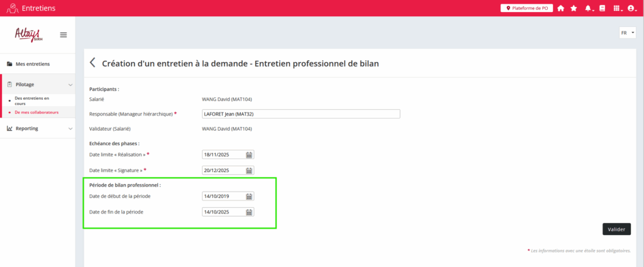644x267 pixels.
Task: Click the Valider button
Action: click(616, 229)
